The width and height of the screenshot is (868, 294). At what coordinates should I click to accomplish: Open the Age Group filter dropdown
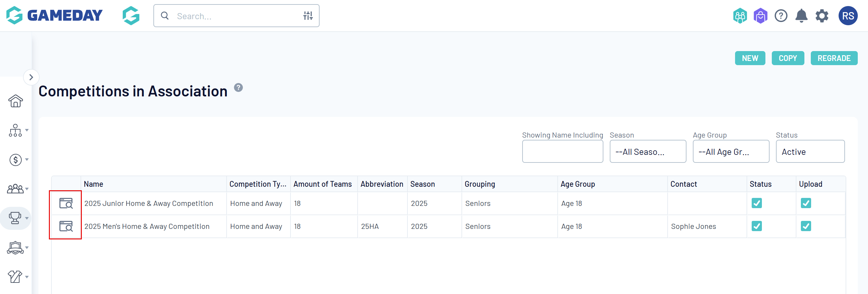pos(731,152)
